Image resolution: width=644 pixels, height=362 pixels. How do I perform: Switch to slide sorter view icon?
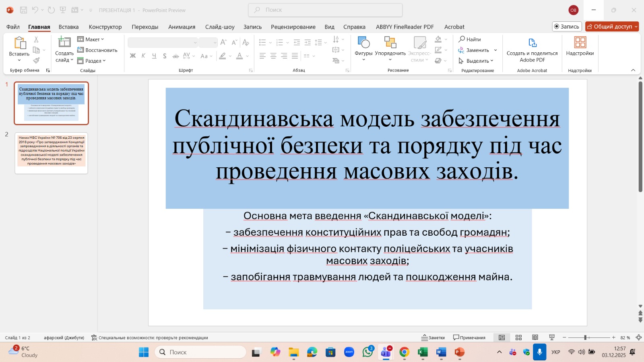tap(518, 337)
